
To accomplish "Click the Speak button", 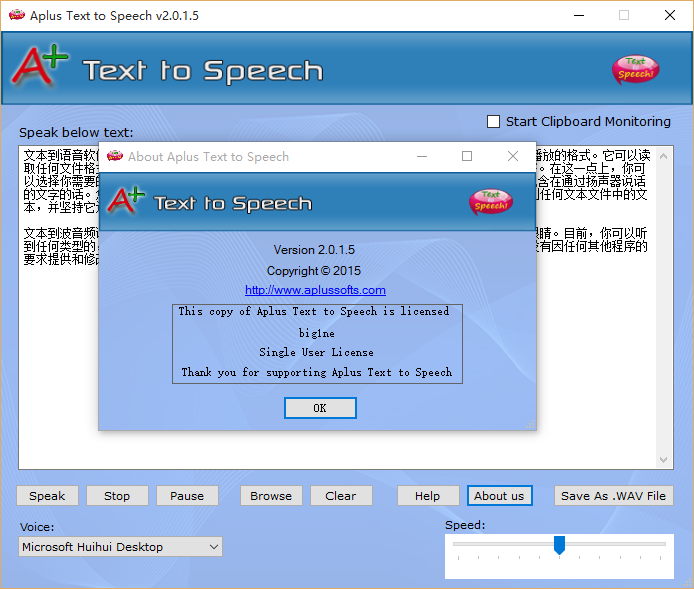I will (47, 496).
